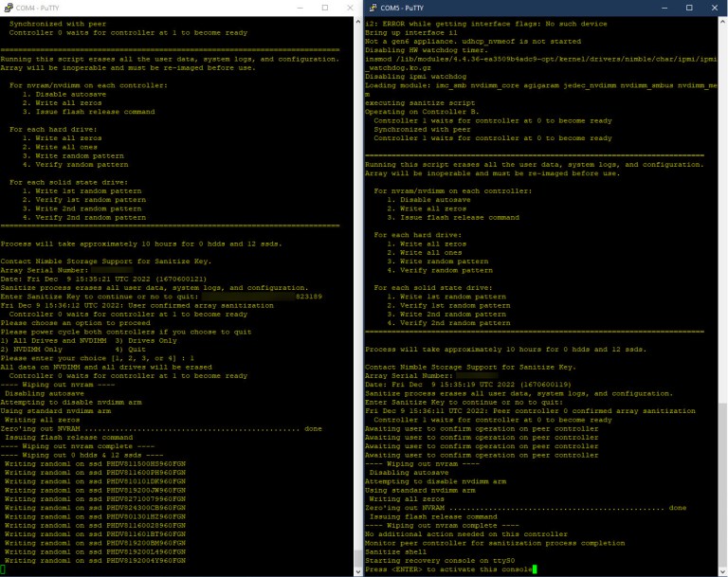Click '---- Wiping out 0 hdds & 12 ssds ----'
Viewport: 728px width, 577px height.
tap(82, 455)
